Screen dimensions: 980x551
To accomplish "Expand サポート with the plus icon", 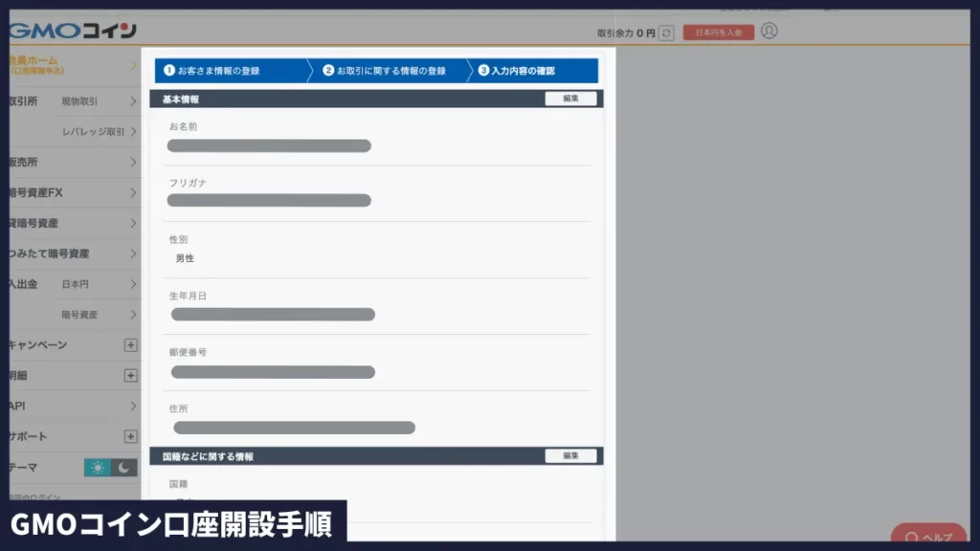I will pyautogui.click(x=130, y=436).
